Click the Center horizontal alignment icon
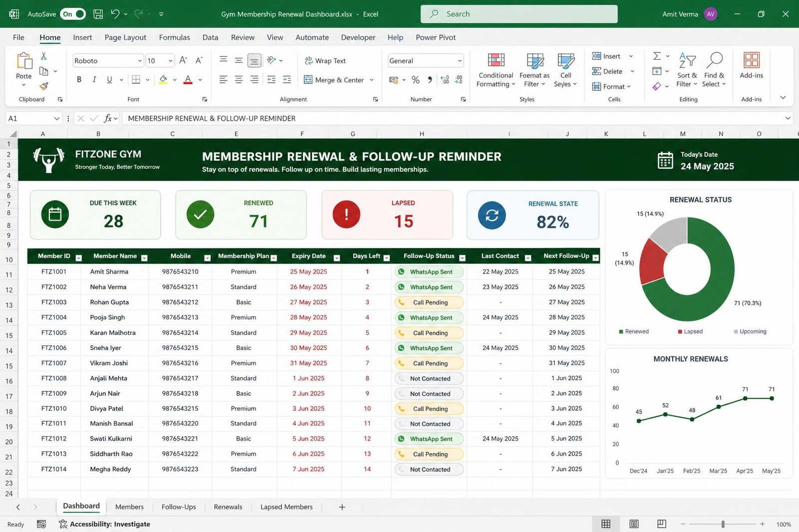Viewport: 799px width, 532px height. [239, 79]
